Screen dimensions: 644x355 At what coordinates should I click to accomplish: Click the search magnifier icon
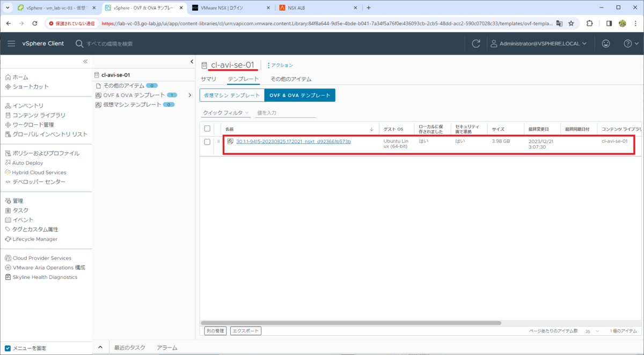(79, 43)
